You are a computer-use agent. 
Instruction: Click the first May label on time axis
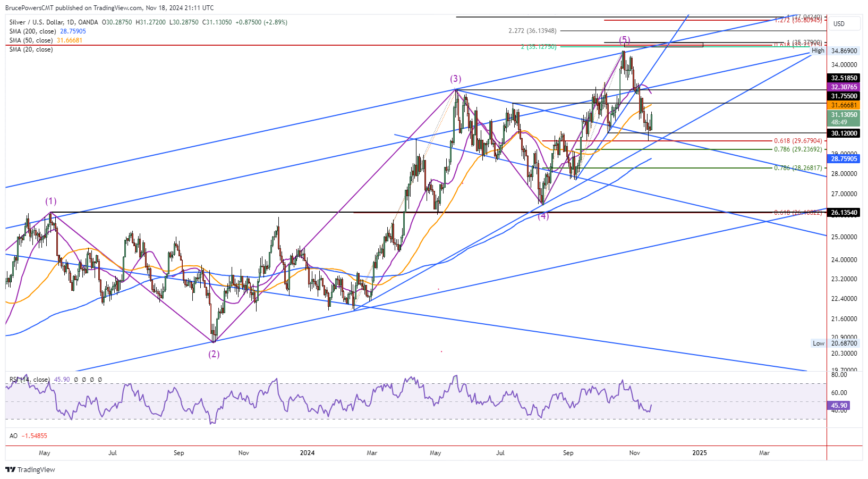click(x=45, y=453)
